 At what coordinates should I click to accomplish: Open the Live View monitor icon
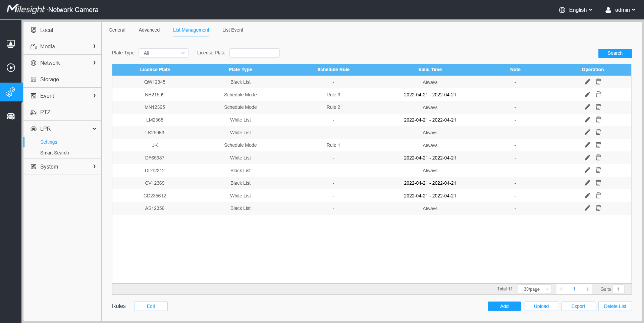click(x=11, y=44)
